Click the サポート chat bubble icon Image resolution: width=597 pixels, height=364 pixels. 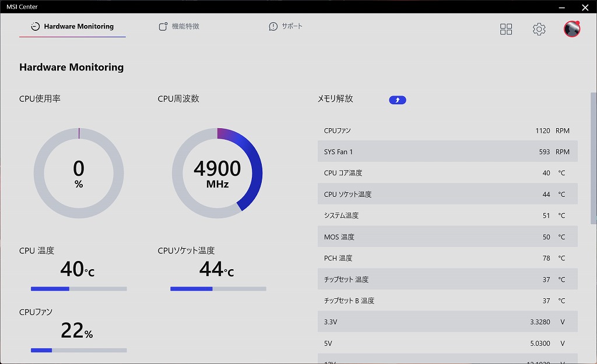273,26
